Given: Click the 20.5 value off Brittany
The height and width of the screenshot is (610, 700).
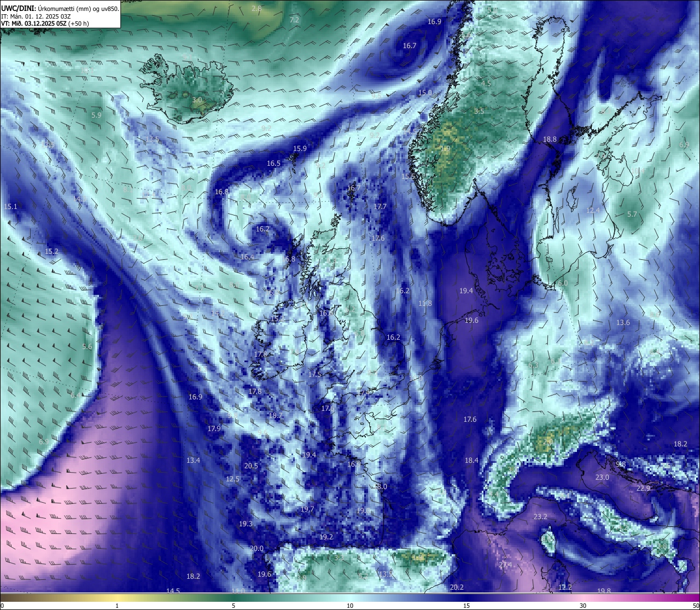Looking at the screenshot, I should tap(251, 466).
